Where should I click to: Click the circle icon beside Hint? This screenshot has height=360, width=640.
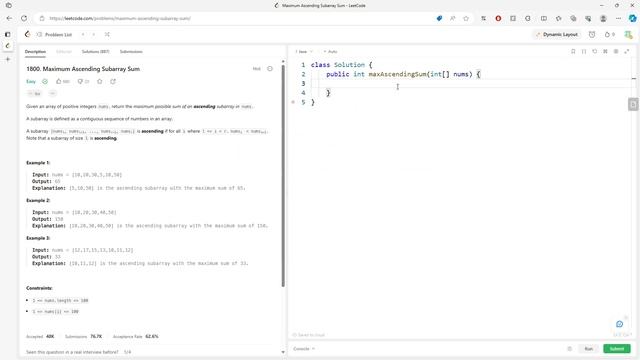(x=270, y=69)
